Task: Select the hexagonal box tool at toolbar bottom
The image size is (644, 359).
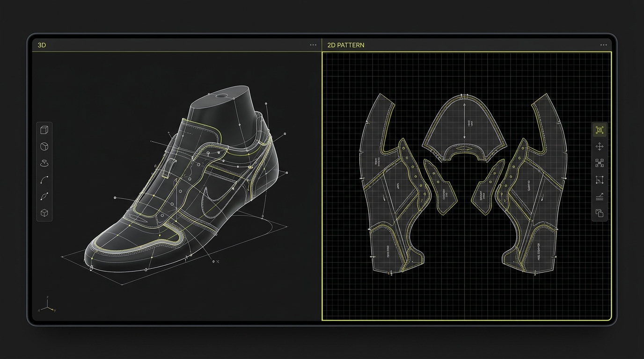Action: pyautogui.click(x=44, y=213)
